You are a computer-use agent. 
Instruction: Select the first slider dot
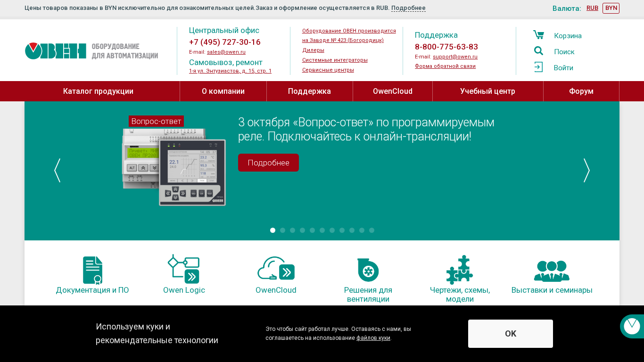coord(272,230)
